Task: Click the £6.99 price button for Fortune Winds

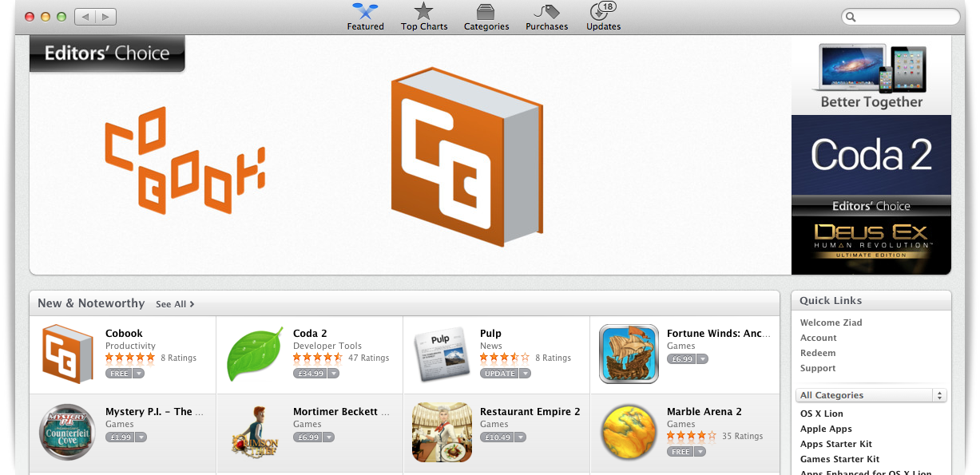Action: 681,359
